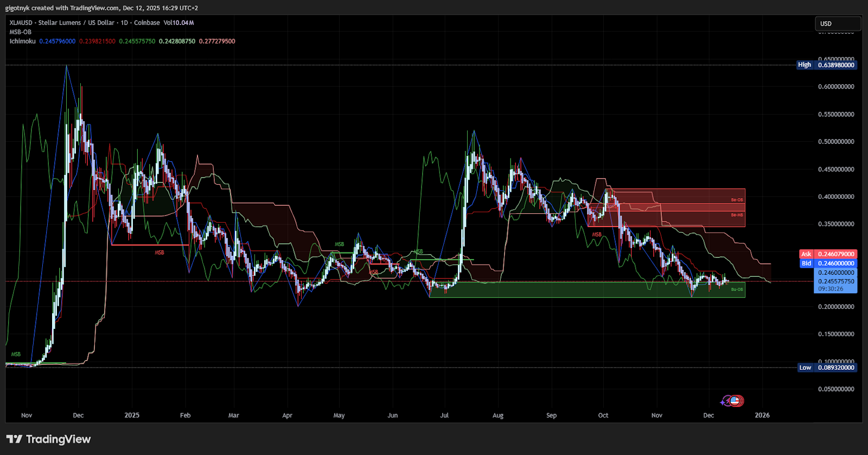Select the green Bu-OB order block label
868x455 pixels.
737,289
